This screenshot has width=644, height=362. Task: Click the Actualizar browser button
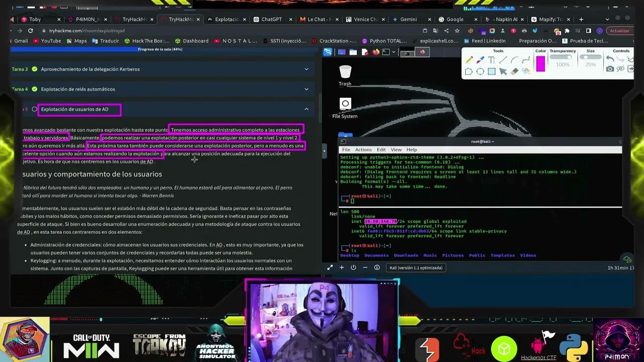(x=619, y=31)
